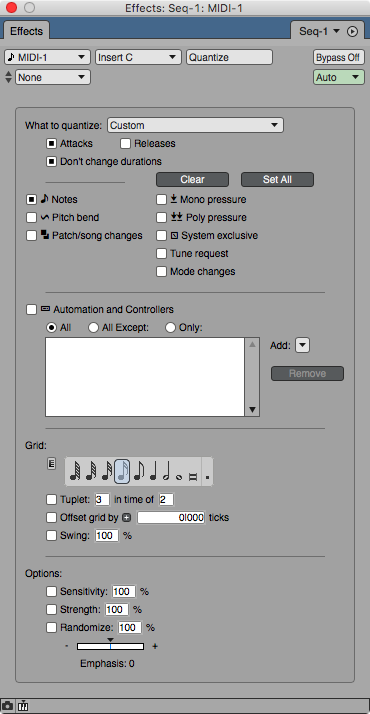Enable System exclusive checkbox

pos(161,235)
